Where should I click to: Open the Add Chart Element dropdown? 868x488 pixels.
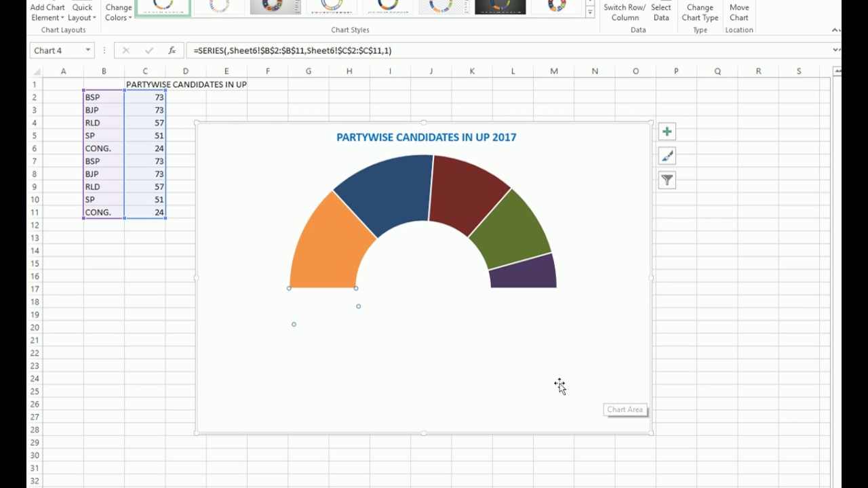click(47, 12)
